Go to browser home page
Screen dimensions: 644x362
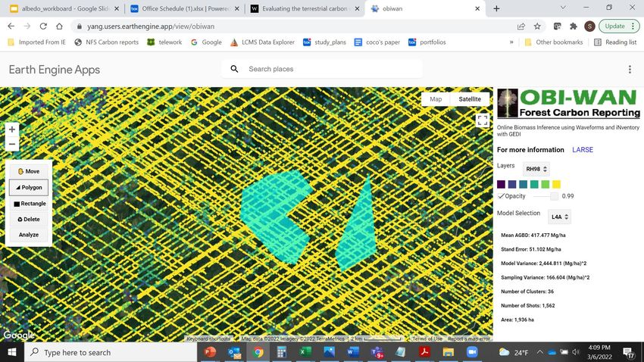(60, 27)
